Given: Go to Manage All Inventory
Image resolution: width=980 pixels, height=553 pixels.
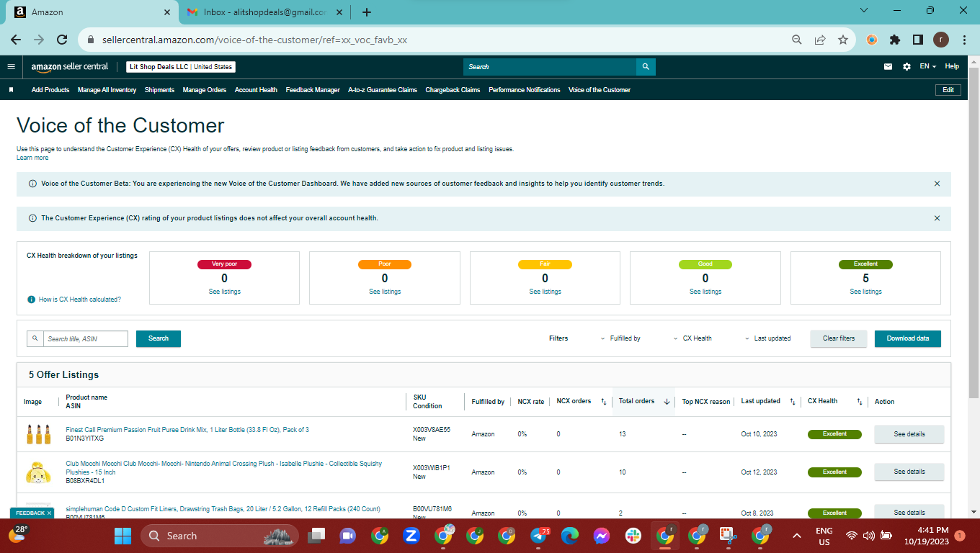Looking at the screenshot, I should (x=107, y=90).
